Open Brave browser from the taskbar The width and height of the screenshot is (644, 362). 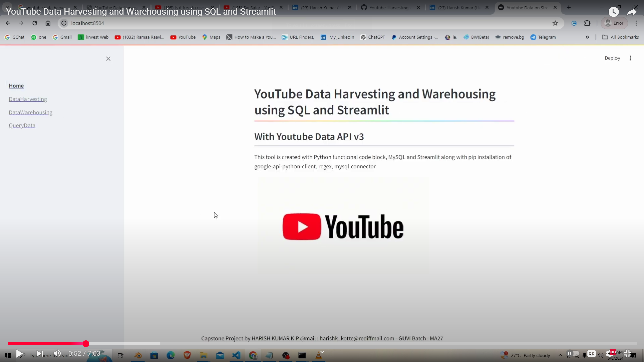point(187,355)
